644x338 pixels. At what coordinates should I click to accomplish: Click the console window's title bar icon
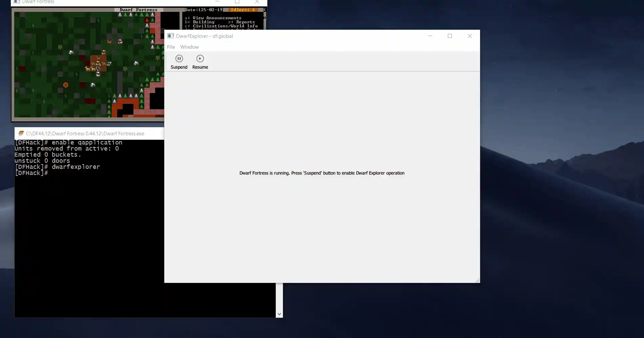21,133
